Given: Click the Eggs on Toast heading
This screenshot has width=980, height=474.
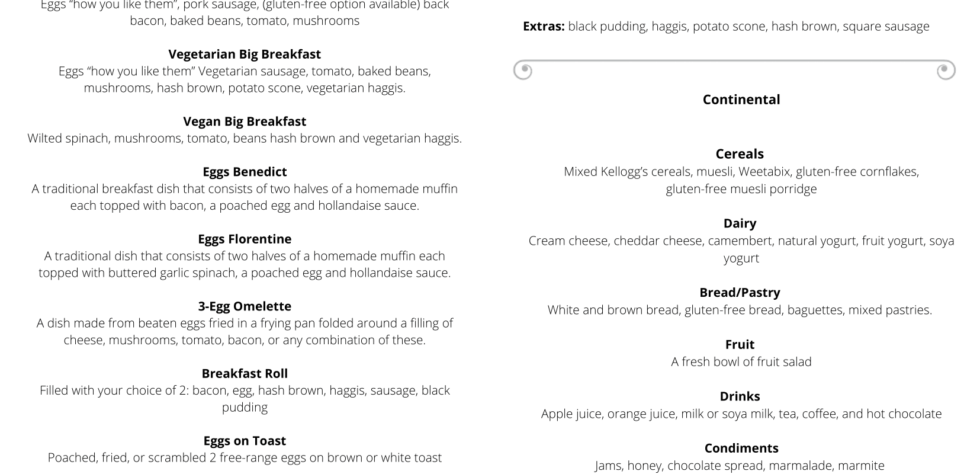Looking at the screenshot, I should [245, 441].
